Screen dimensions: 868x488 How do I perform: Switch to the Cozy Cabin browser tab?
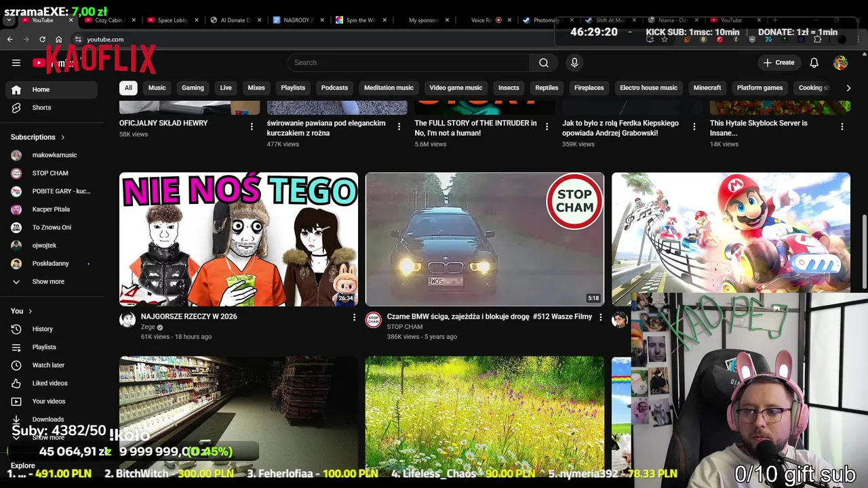click(110, 20)
